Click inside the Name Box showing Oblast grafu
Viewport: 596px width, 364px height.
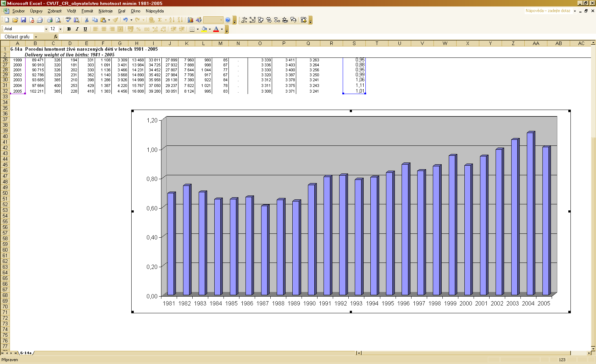pyautogui.click(x=17, y=37)
